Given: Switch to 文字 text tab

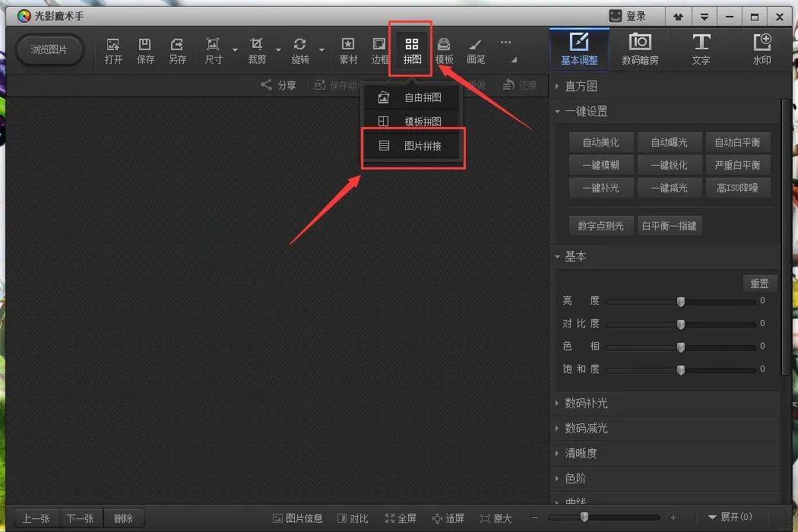Looking at the screenshot, I should (701, 49).
